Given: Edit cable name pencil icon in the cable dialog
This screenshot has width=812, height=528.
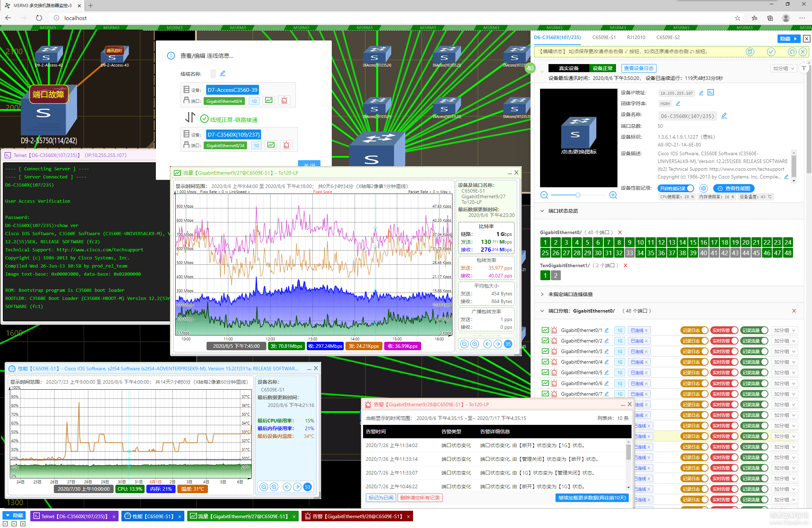Looking at the screenshot, I should point(223,73).
